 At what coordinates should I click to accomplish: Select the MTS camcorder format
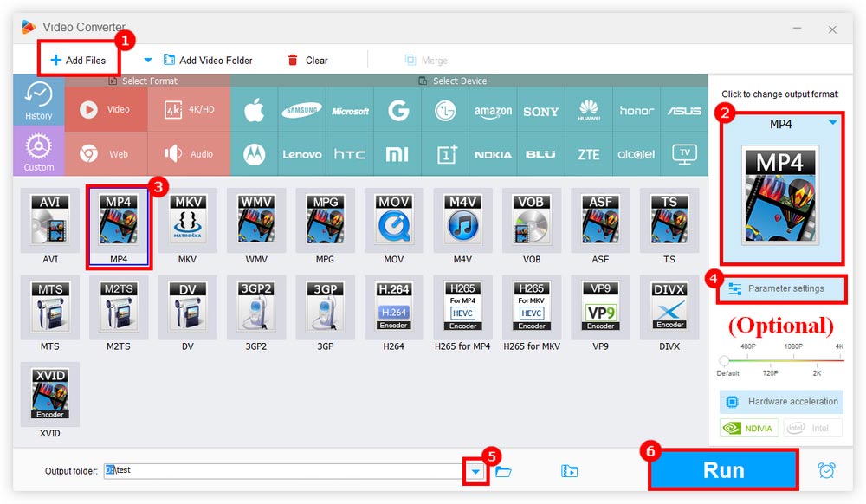click(x=49, y=307)
